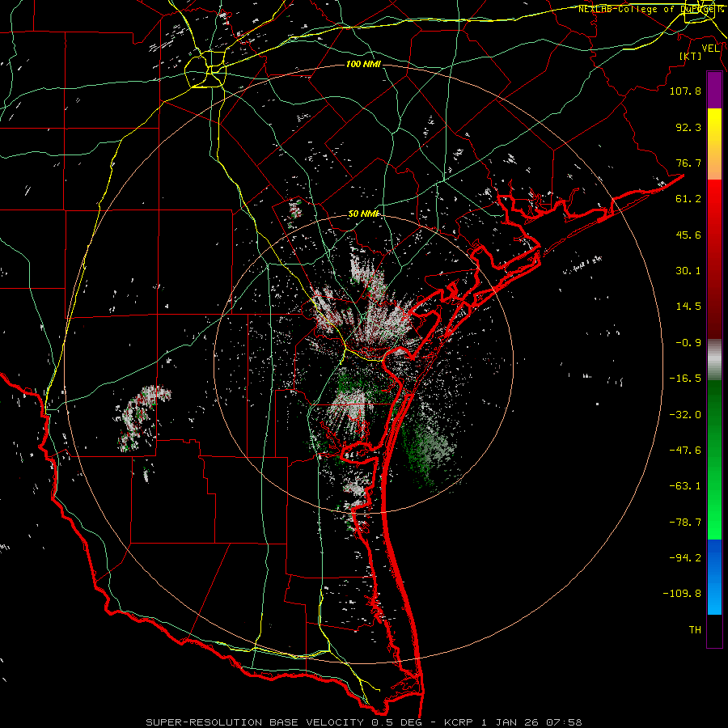Screen dimensions: 728x728
Task: Click the [KT] units label
Action: click(691, 56)
